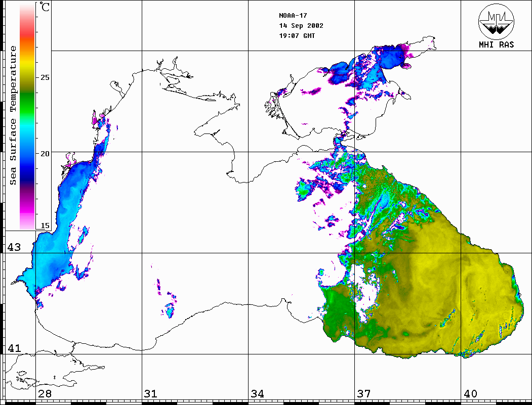Click the longitude label 40
Viewport: 532px width, 405px height.
[470, 393]
